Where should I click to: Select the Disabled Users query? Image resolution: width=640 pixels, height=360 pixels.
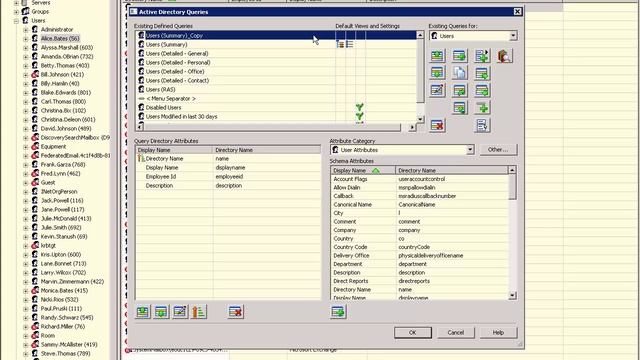(276, 107)
